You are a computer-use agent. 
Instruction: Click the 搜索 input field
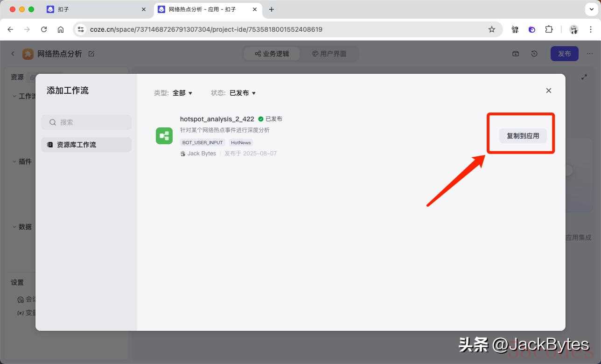click(86, 122)
